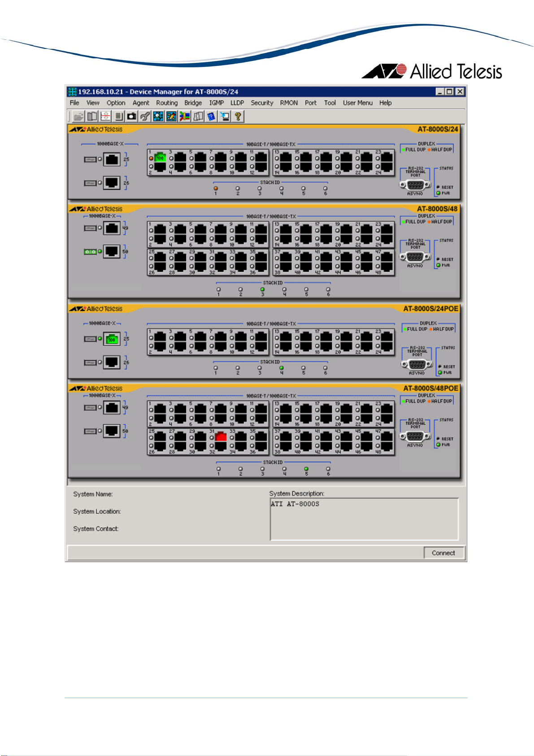
Task: Click the monitor with arrow toolbar icon
Action: pyautogui.click(x=225, y=117)
